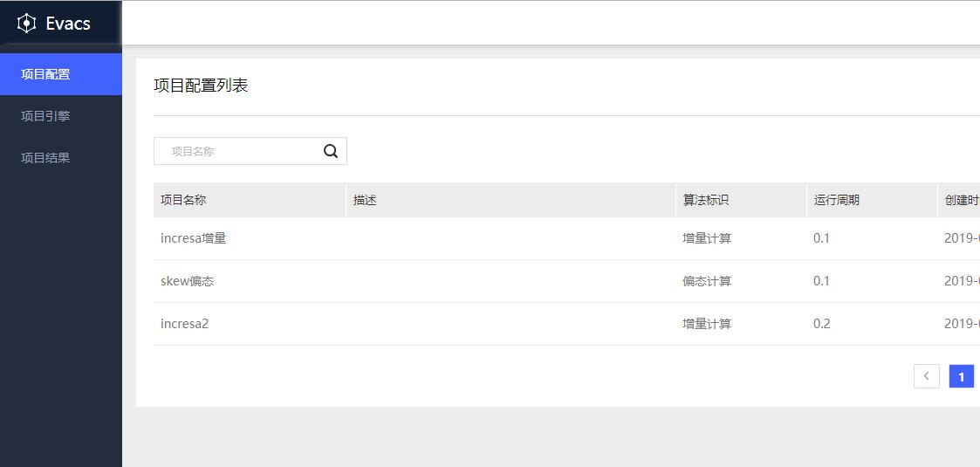Go to previous page arrow
This screenshot has width=980, height=467.
coord(926,376)
